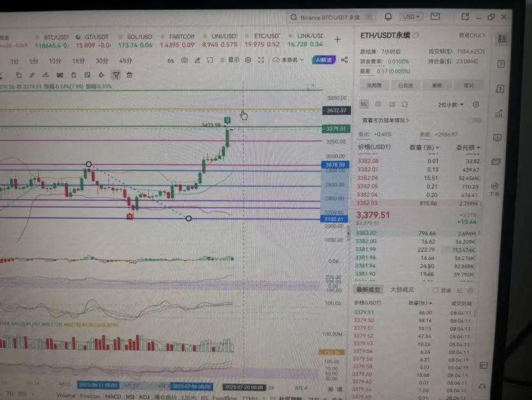The image size is (532, 400).
Task: Click the multi-chart layout icon beside pencil
Action: [x=210, y=60]
